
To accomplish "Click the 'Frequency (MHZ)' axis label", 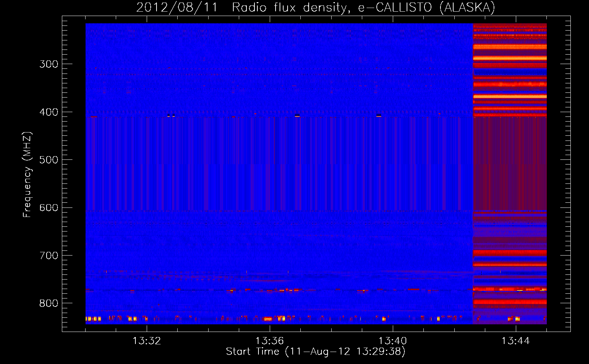I will pos(27,175).
